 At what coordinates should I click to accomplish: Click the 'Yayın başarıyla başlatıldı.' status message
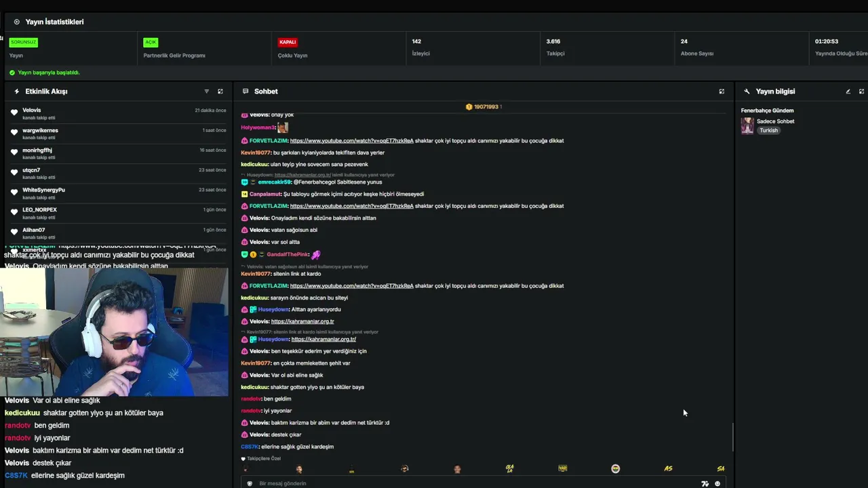pos(49,73)
